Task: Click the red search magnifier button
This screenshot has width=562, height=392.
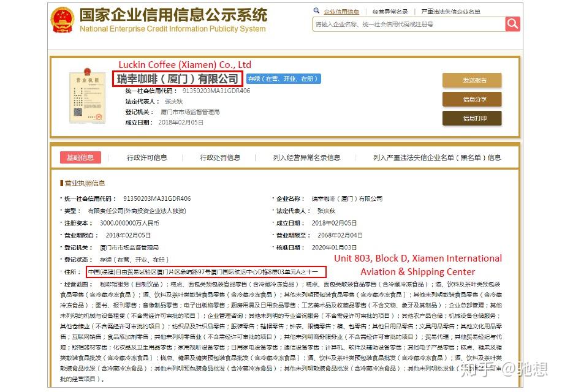Action: point(512,24)
